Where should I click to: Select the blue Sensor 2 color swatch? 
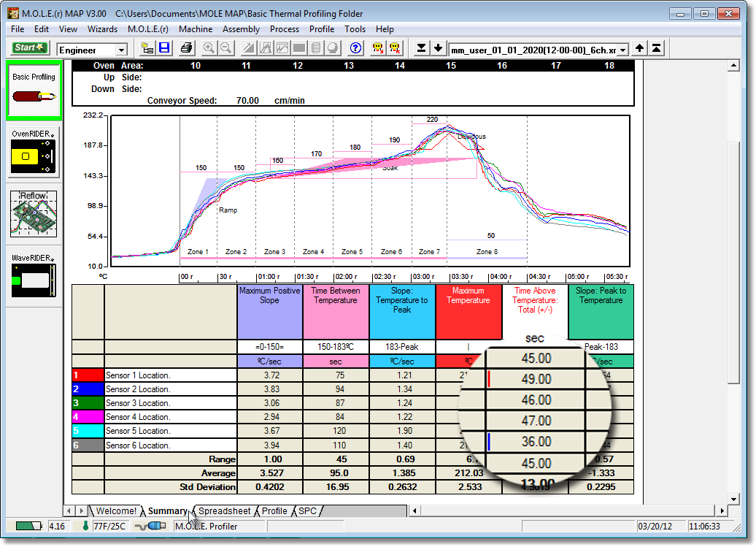88,389
